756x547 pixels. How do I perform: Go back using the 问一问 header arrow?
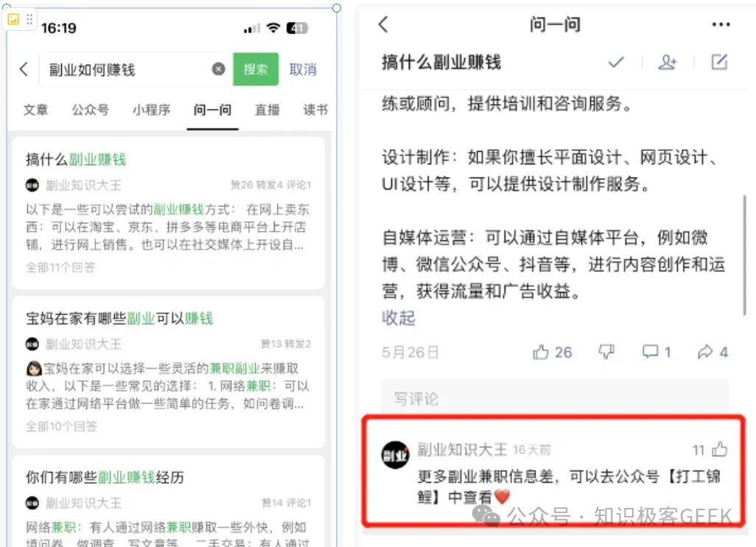point(383,24)
